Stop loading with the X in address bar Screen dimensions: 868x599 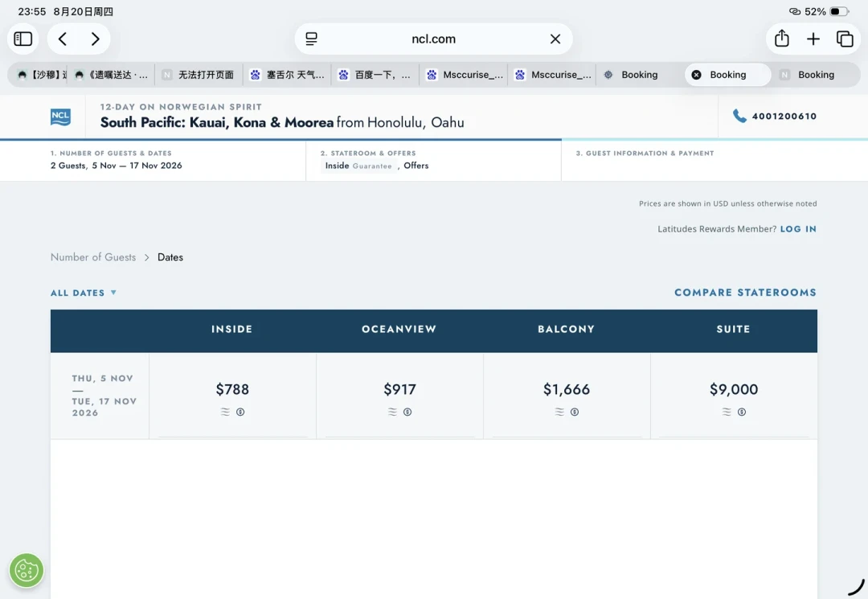coord(555,39)
